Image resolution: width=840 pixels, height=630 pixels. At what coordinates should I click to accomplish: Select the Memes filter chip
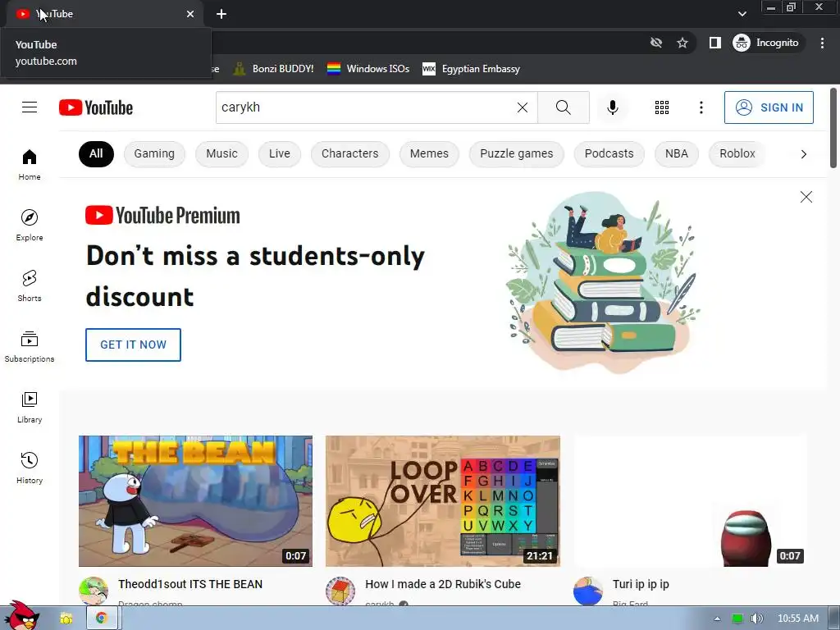(x=429, y=153)
